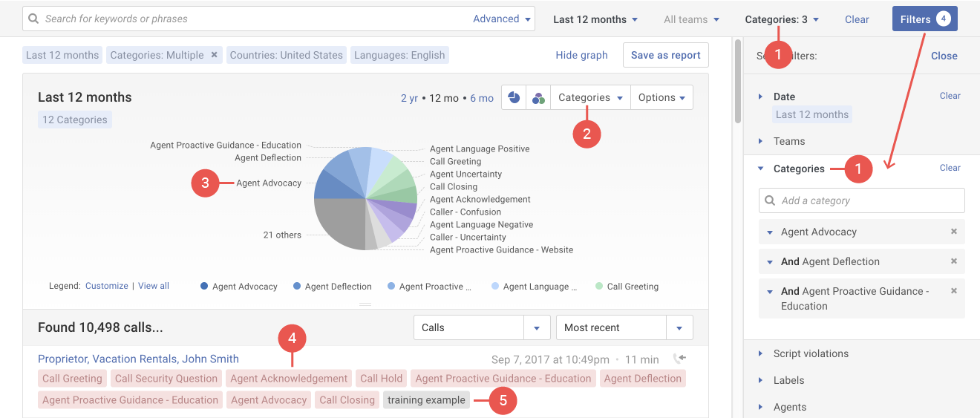This screenshot has width=980, height=418.
Task: Remove the Categories: Multiple filter chip
Action: 214,55
